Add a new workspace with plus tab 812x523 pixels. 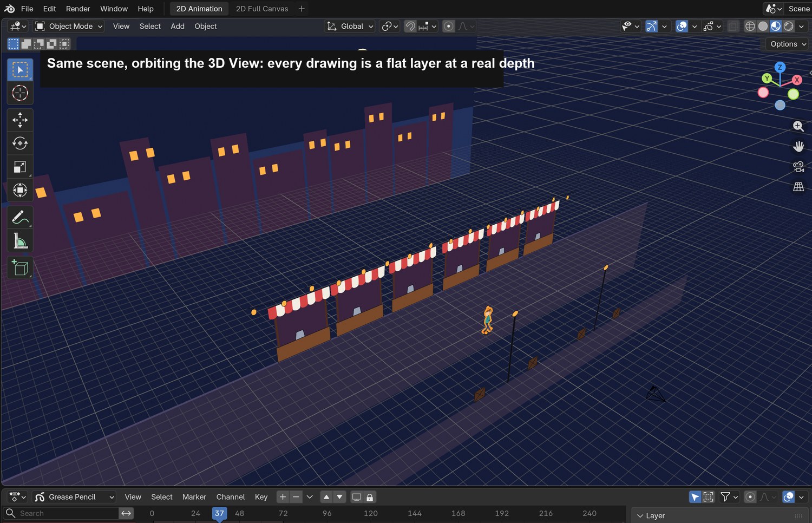tap(302, 9)
